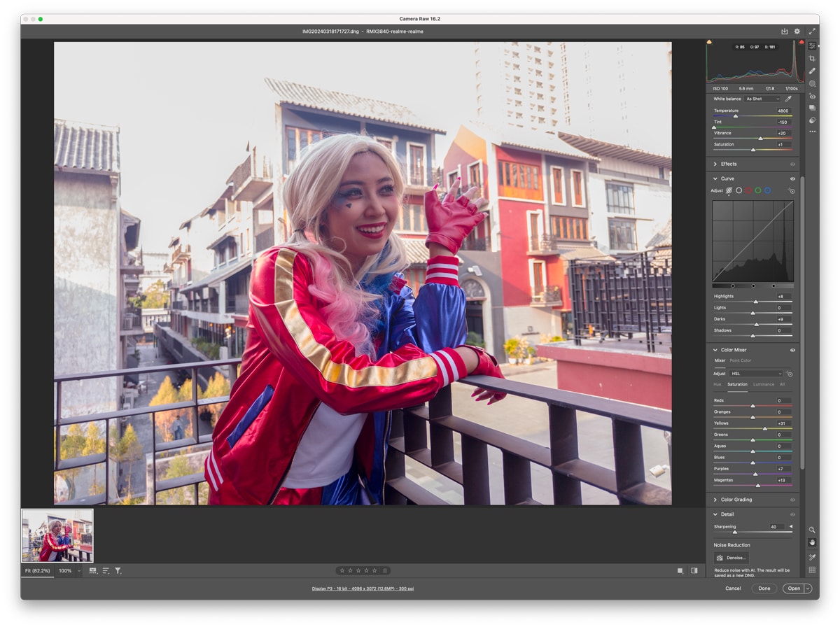Click the Display P3 workflow options link
The width and height of the screenshot is (840, 627).
(363, 589)
